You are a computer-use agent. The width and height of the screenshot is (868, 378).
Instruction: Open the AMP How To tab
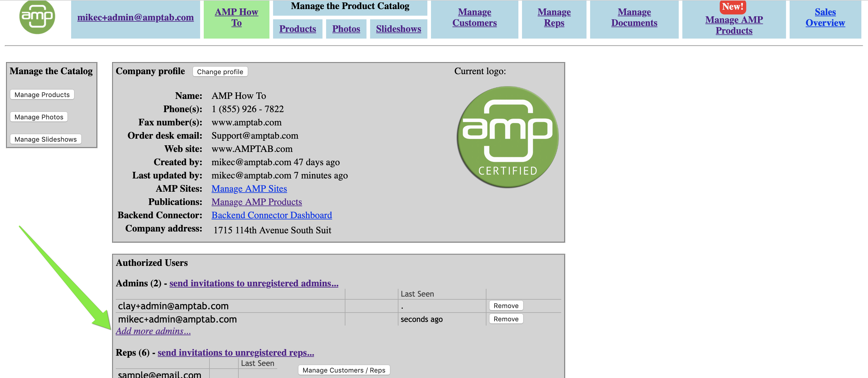pos(236,17)
